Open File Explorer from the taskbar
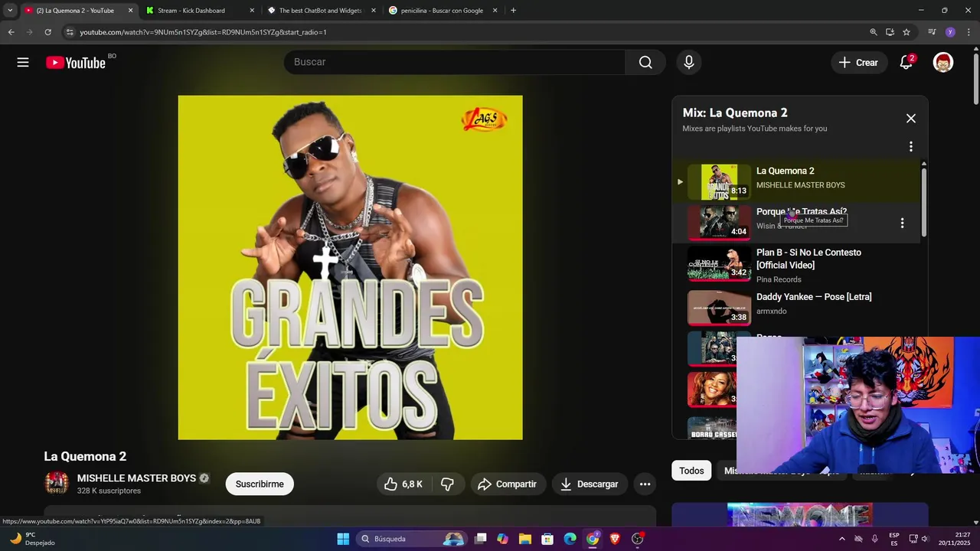The width and height of the screenshot is (980, 551). click(x=525, y=539)
